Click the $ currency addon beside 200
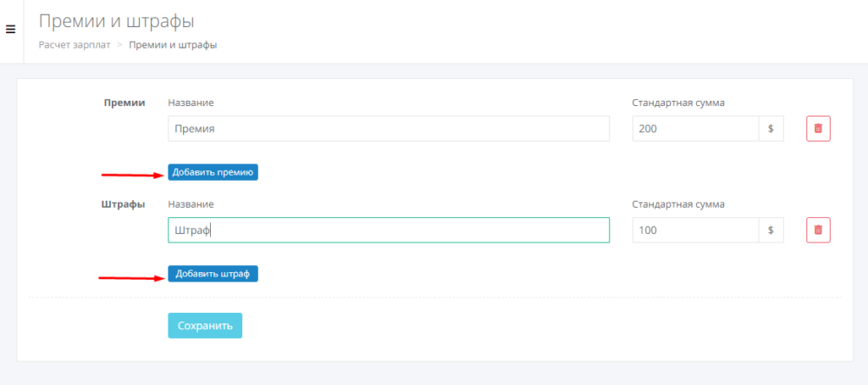Screen dimensions: 868x385 (x=771, y=129)
